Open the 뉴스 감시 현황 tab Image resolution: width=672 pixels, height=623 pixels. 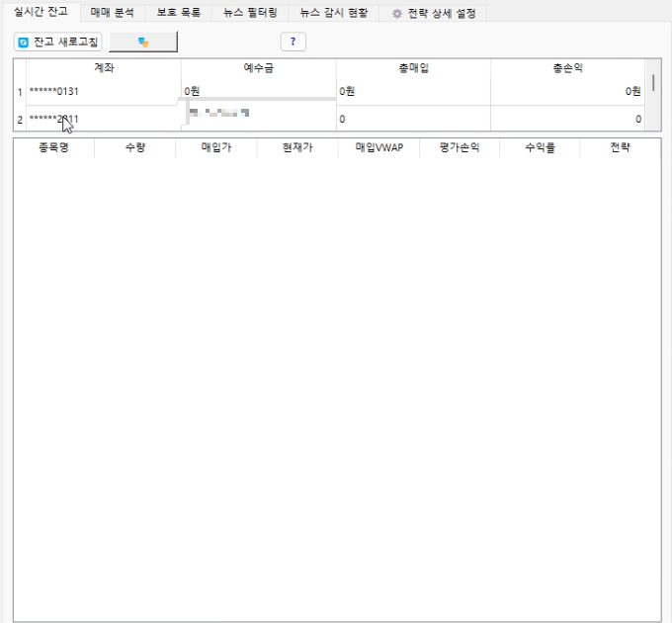[x=333, y=13]
